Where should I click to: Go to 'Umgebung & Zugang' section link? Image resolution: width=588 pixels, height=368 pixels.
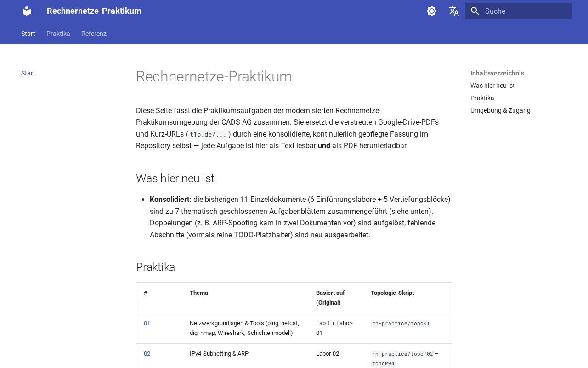[500, 110]
